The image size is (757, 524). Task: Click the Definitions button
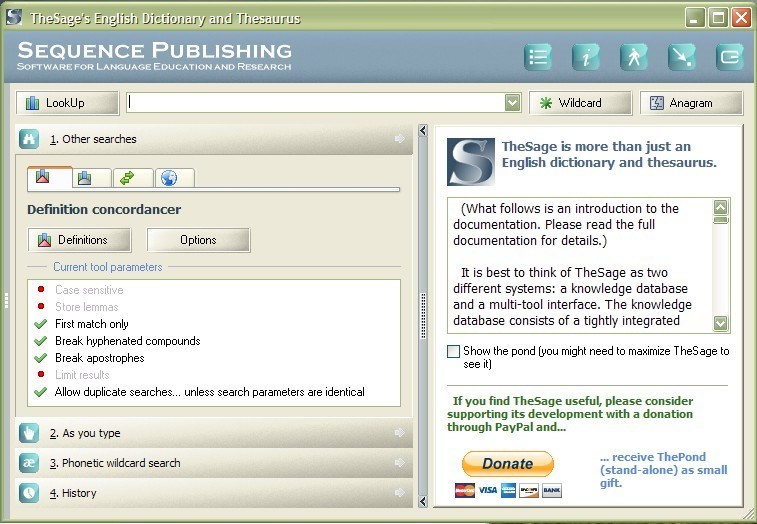pyautogui.click(x=79, y=240)
